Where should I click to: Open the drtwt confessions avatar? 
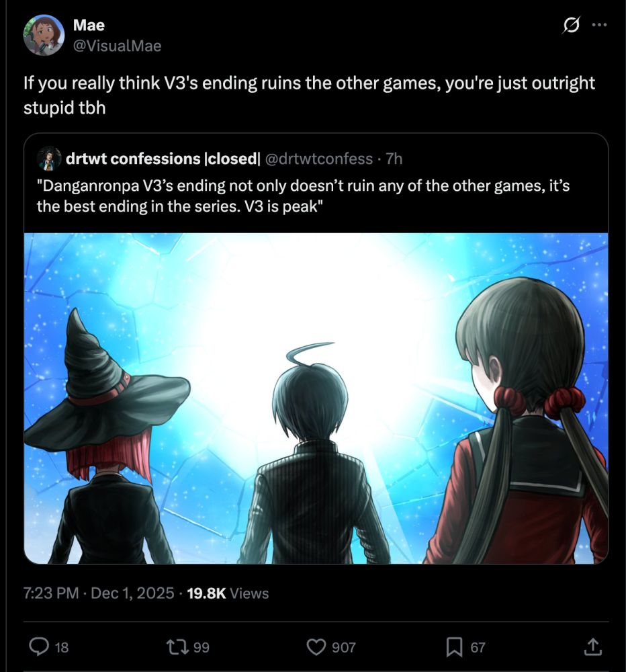pos(49,159)
